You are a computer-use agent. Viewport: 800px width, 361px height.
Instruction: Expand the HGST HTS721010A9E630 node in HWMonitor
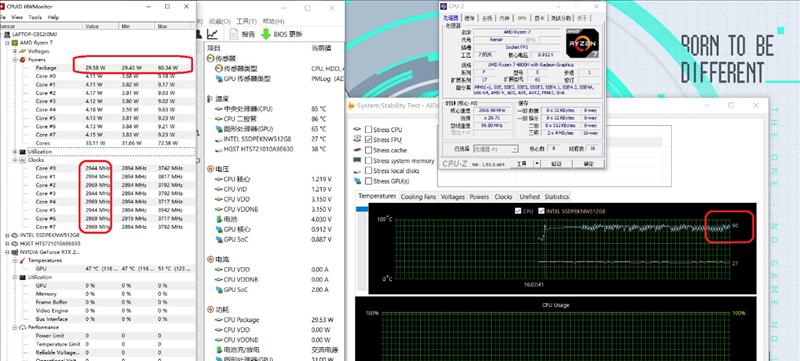tap(7, 244)
